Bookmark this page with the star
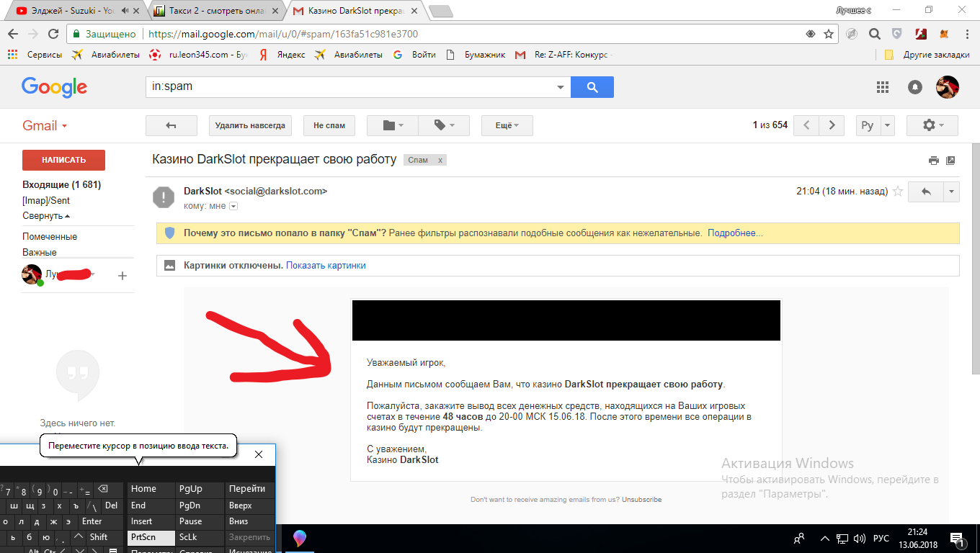This screenshot has height=553, width=980. click(x=829, y=34)
